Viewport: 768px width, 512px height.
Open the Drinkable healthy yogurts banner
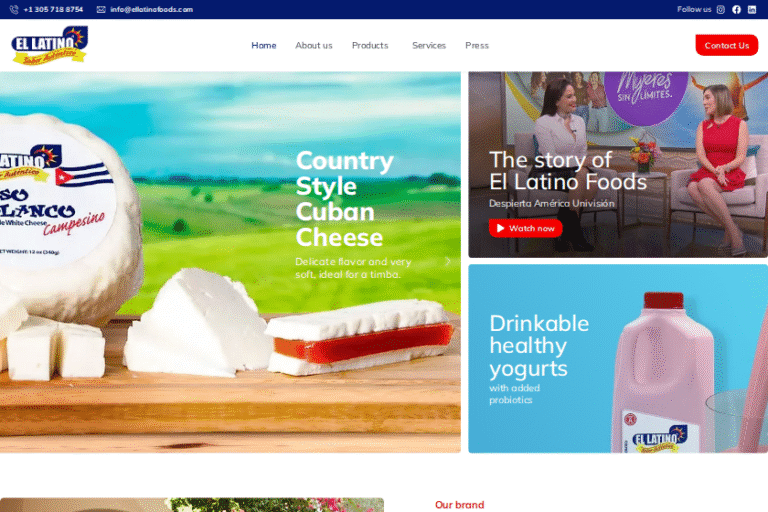618,359
